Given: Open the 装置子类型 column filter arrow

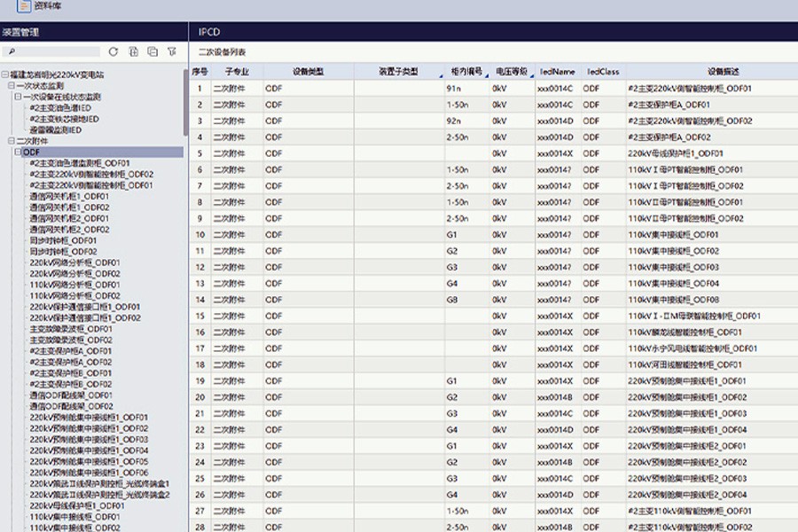Looking at the screenshot, I should 440,76.
